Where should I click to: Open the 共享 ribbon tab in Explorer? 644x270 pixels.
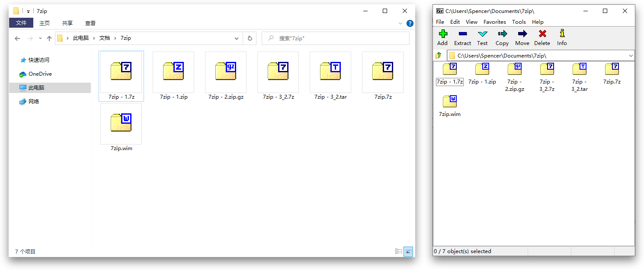pos(67,23)
